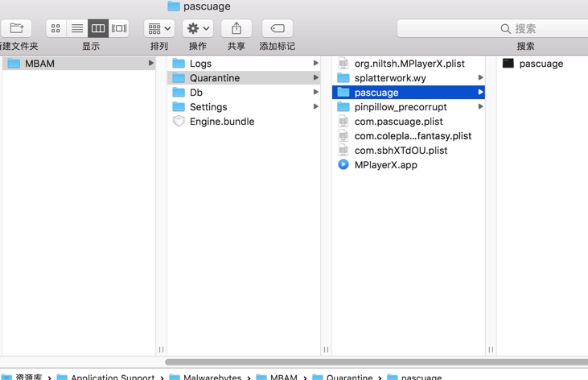Click the Add Tag toolbar button
This screenshot has height=380, width=588.
(278, 28)
